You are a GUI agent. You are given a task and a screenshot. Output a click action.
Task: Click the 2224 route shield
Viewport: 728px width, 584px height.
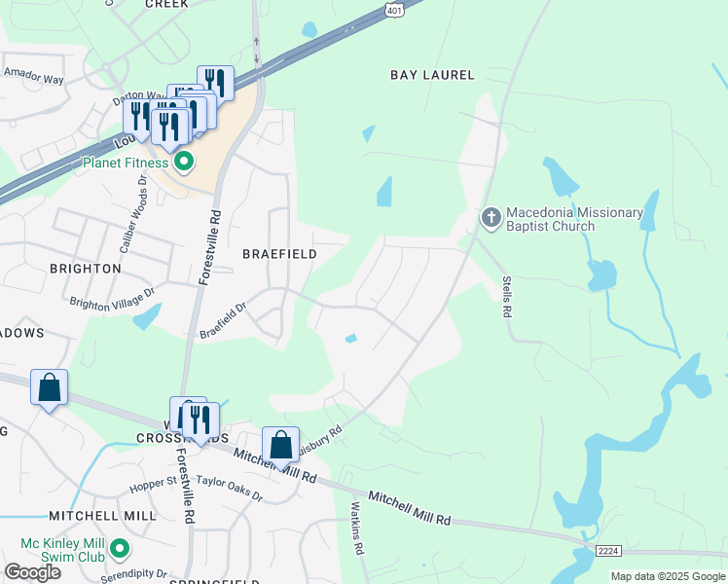(x=607, y=551)
